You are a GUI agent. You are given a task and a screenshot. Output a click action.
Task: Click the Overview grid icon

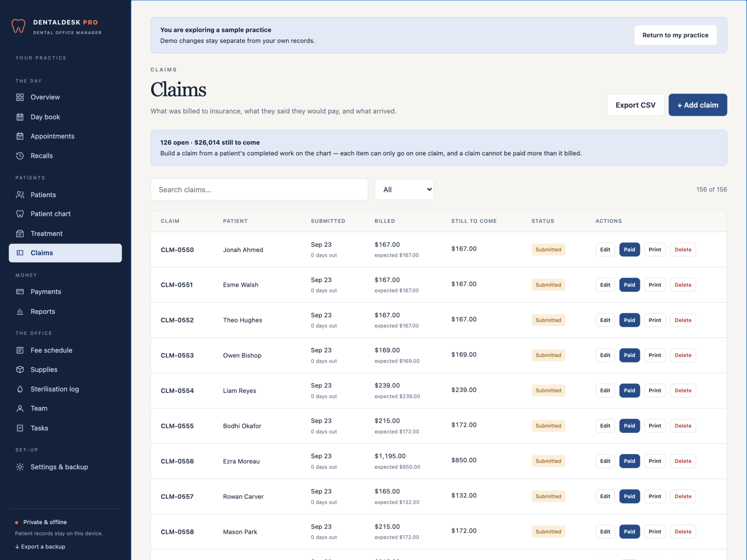click(20, 97)
